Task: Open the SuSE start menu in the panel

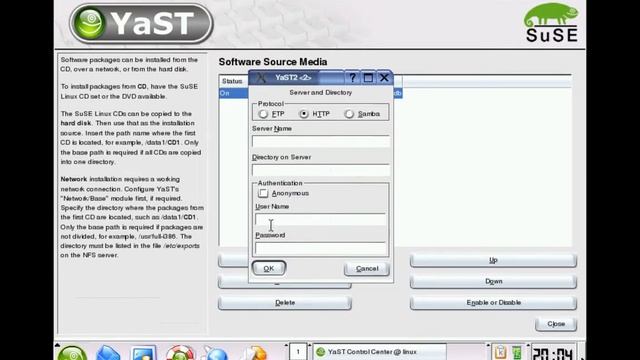Action: coord(72,353)
